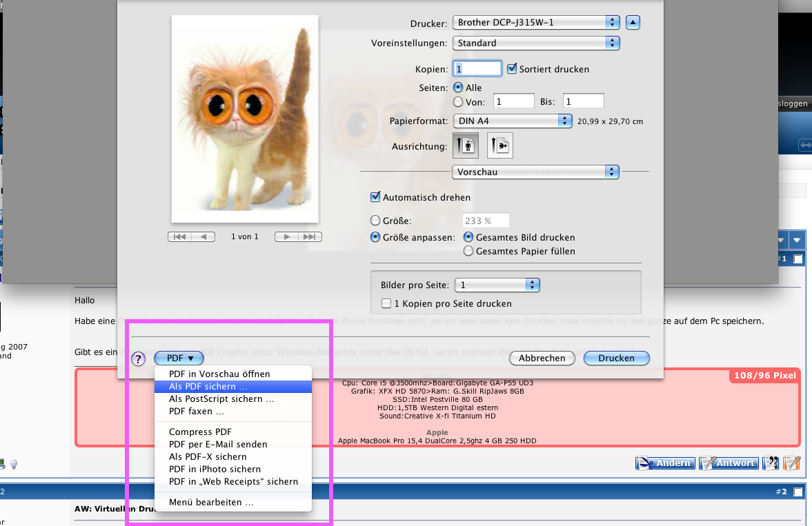The image size is (812, 526).
Task: Click the Von start page field
Action: coord(514,101)
